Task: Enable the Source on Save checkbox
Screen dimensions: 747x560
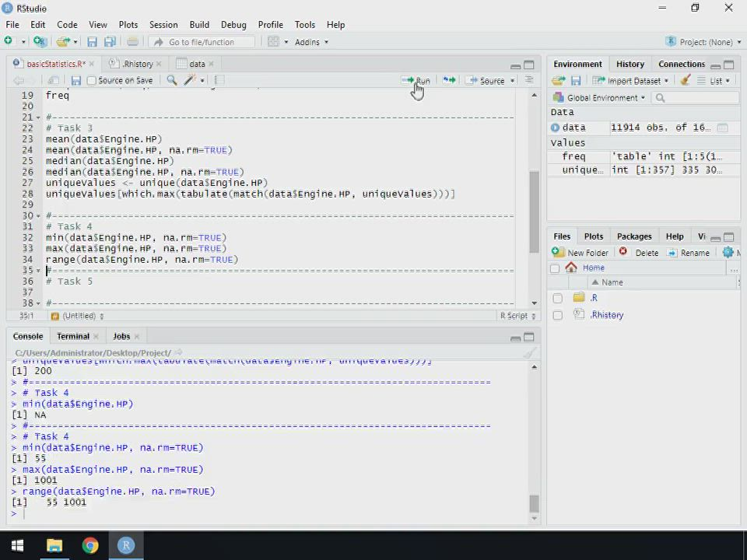Action: coord(92,80)
